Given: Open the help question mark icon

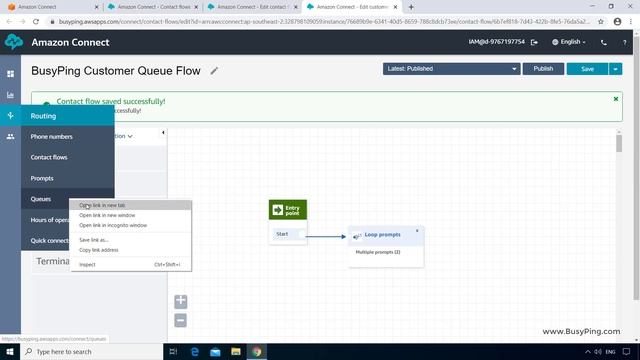Looking at the screenshot, I should tap(624, 42).
